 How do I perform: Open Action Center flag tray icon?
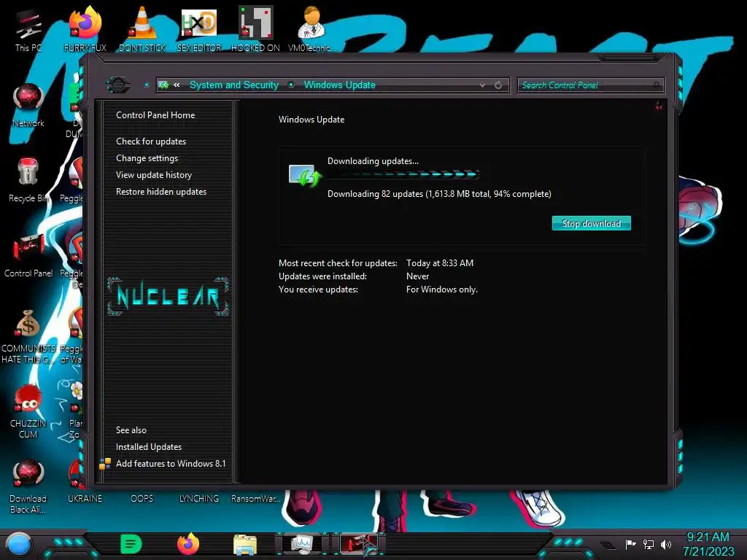click(630, 544)
